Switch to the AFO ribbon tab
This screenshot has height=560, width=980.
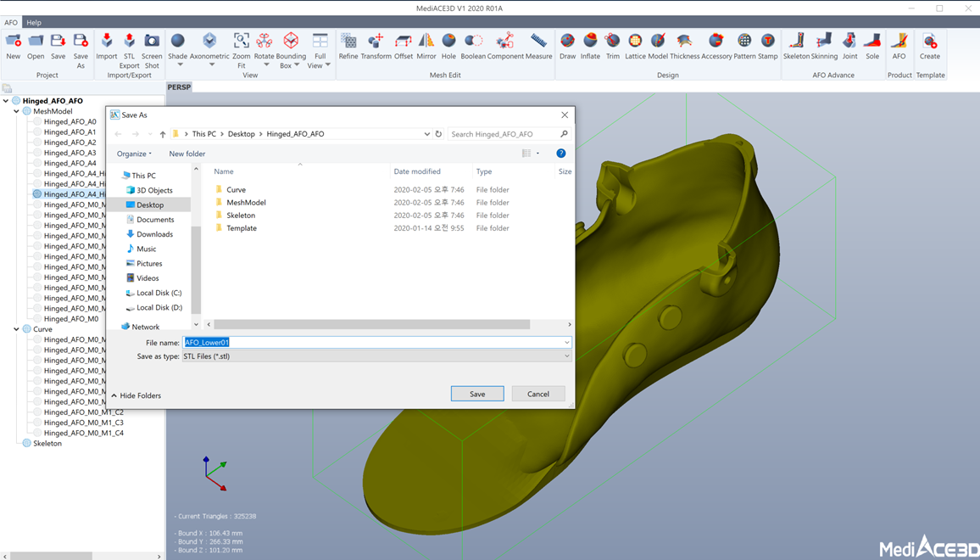click(11, 23)
